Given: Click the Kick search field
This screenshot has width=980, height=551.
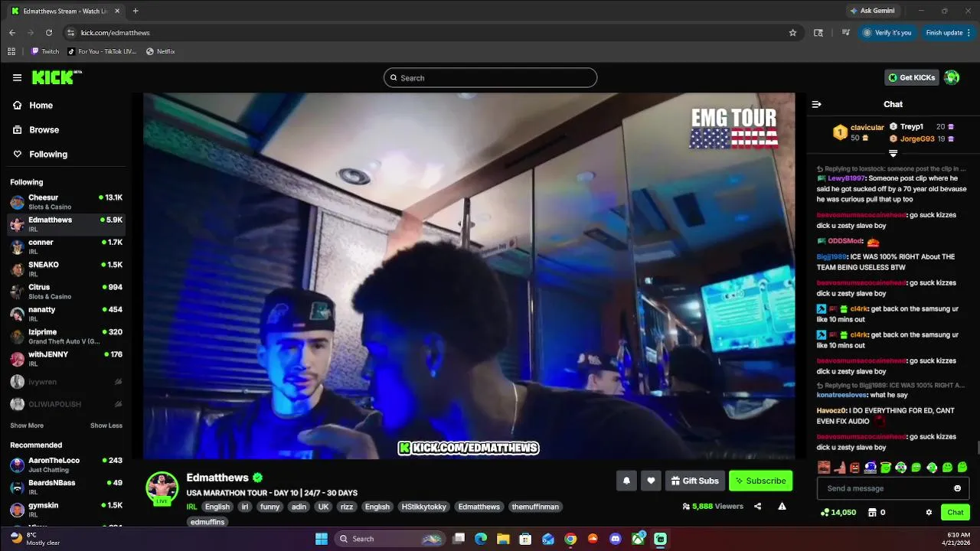Looking at the screenshot, I should 490,77.
